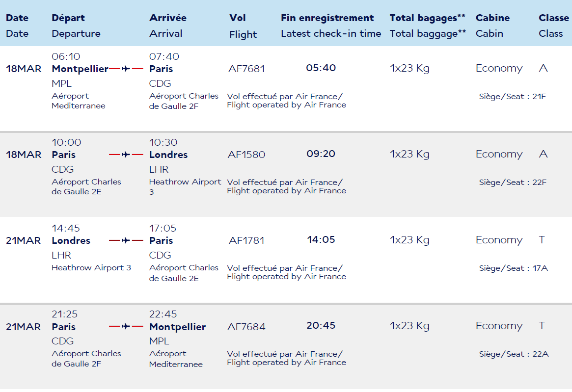The width and height of the screenshot is (572, 392).
Task: Select flight number AF1580
Action: coord(246,155)
